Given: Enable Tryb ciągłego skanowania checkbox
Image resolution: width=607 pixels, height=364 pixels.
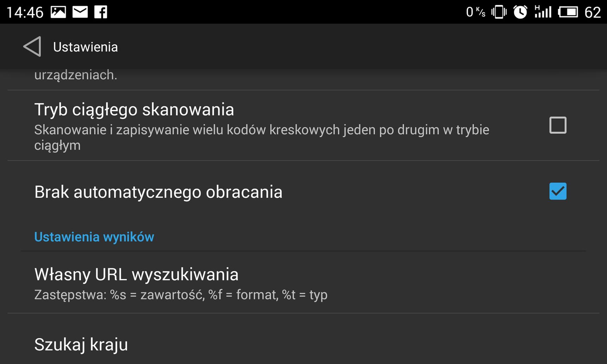Looking at the screenshot, I should point(558,125).
